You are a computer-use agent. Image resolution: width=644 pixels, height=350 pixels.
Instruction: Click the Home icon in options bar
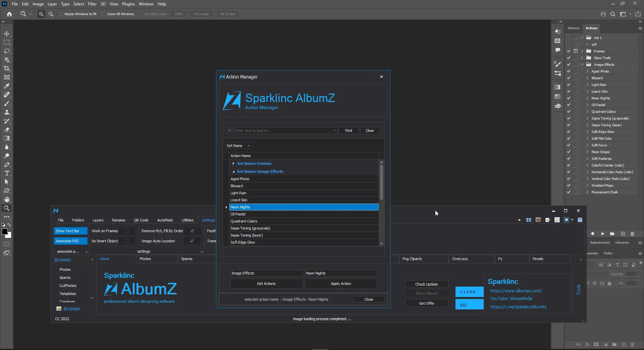pyautogui.click(x=9, y=14)
